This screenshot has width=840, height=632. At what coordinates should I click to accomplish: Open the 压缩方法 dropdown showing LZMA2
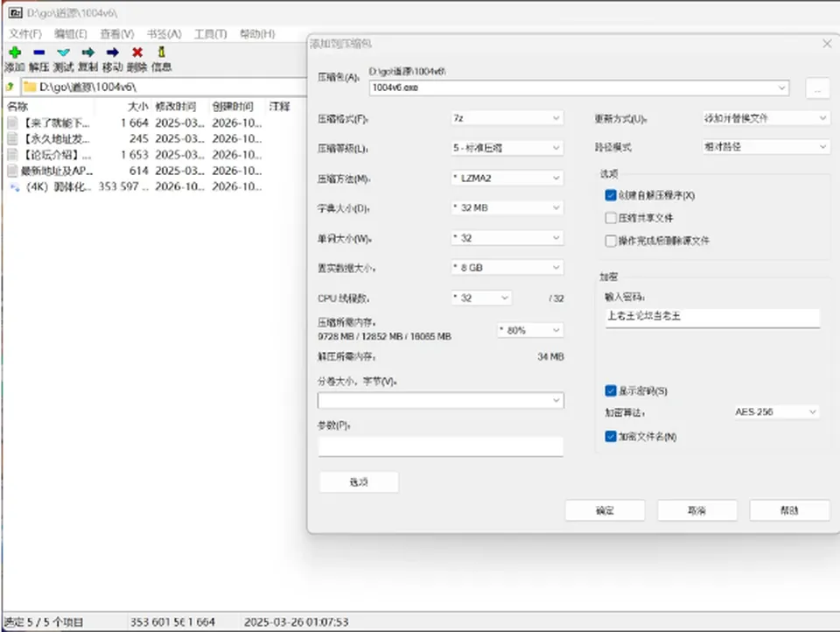point(507,178)
